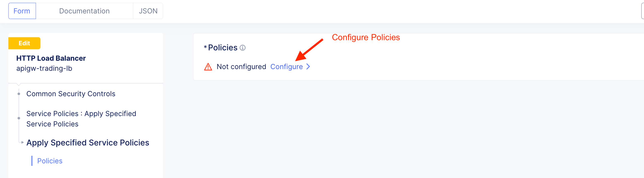Click the yellow Edit badge
Image resolution: width=644 pixels, height=178 pixels.
(24, 43)
